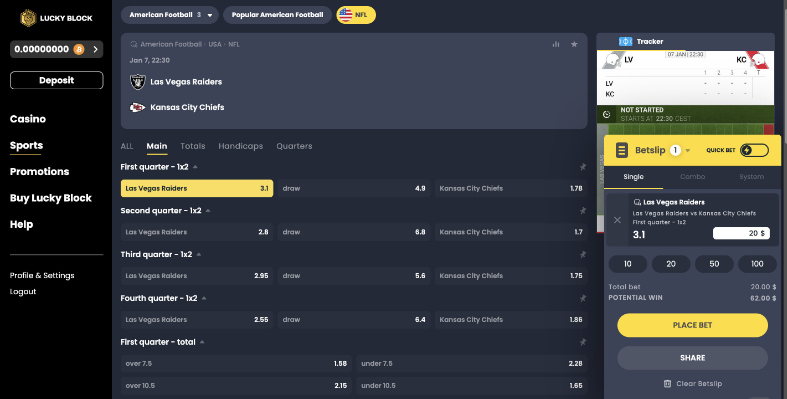Click Popular American Football chip

pos(278,15)
